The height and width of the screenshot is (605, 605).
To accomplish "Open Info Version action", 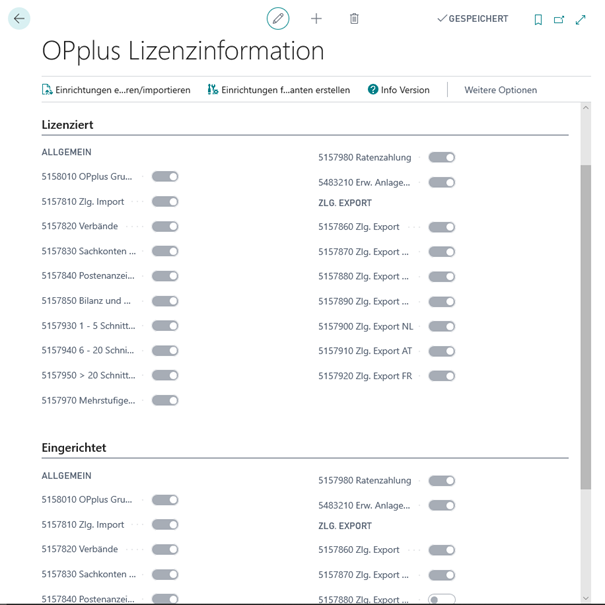I will tap(398, 90).
